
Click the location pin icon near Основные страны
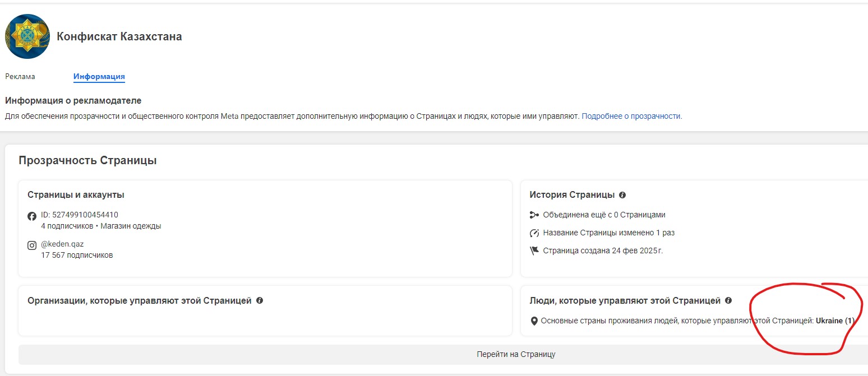(534, 321)
